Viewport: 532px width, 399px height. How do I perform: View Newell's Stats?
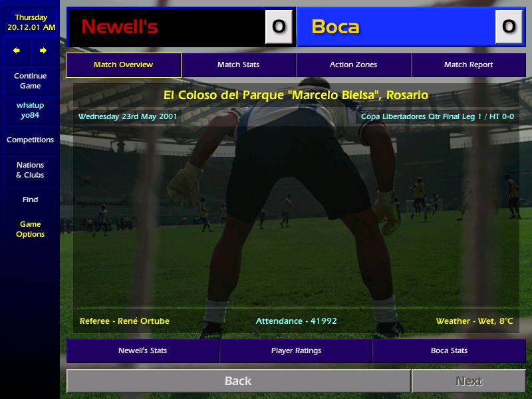[143, 350]
